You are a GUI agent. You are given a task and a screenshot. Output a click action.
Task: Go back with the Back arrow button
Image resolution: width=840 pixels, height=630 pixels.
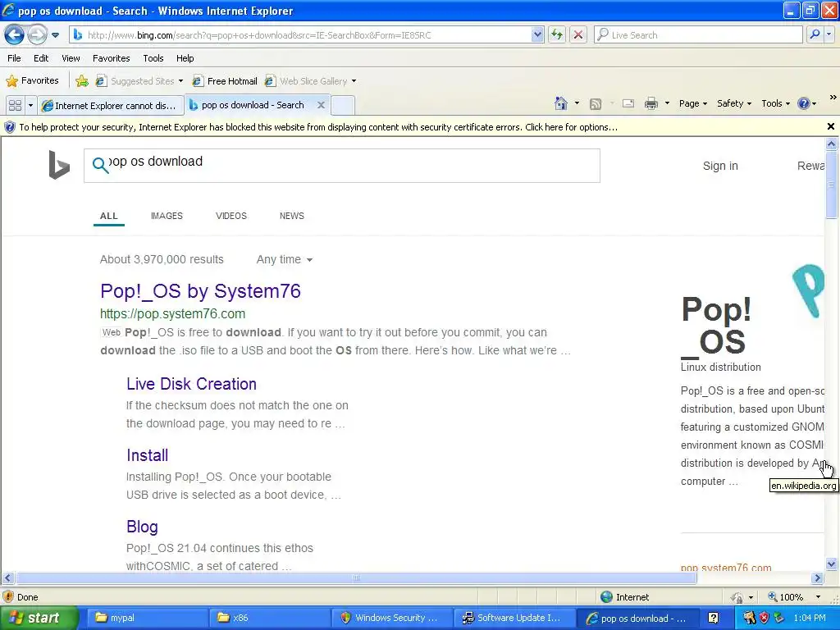coord(14,35)
